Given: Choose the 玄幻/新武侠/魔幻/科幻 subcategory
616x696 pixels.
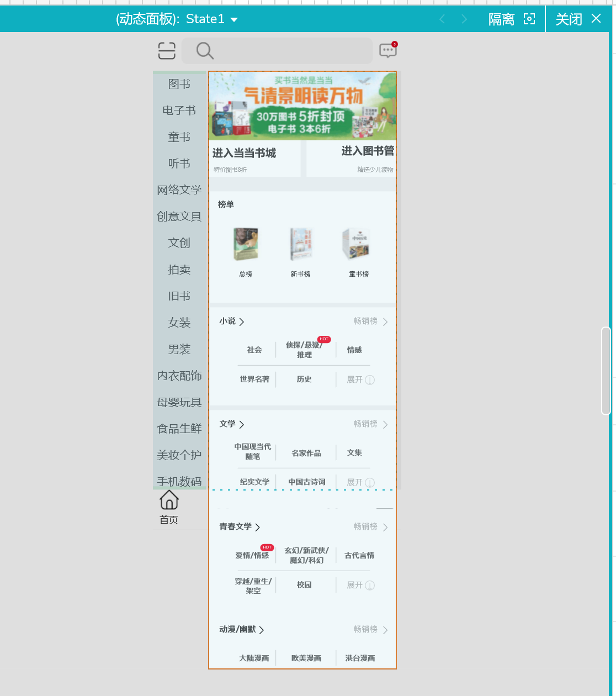Looking at the screenshot, I should point(306,556).
